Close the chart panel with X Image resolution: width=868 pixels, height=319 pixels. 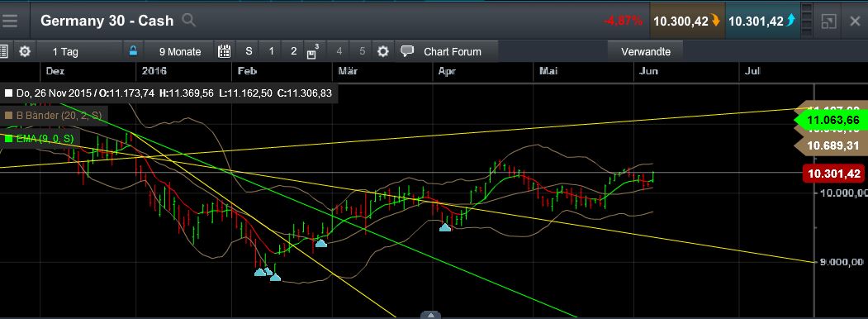(855, 21)
